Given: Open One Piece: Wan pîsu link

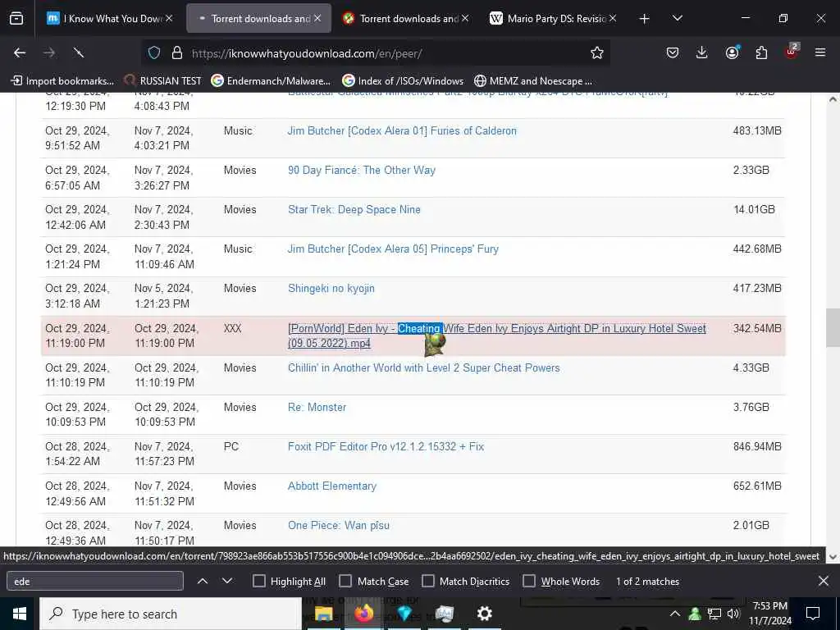Looking at the screenshot, I should tap(339, 525).
